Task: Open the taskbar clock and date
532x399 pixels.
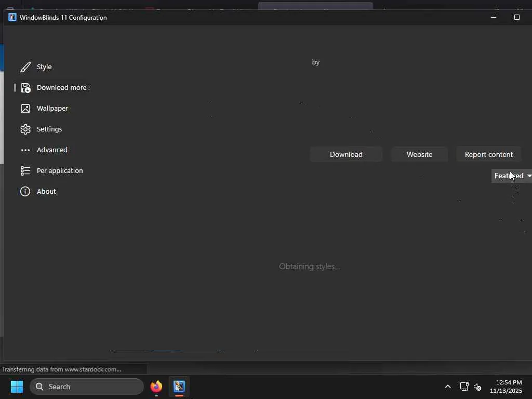Action: coord(506,387)
